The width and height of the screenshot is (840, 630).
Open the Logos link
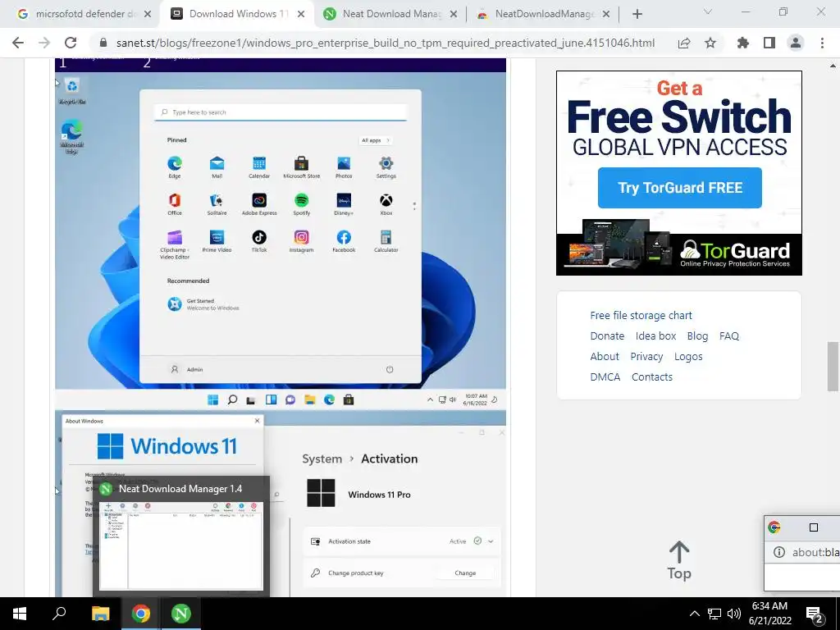tap(688, 356)
